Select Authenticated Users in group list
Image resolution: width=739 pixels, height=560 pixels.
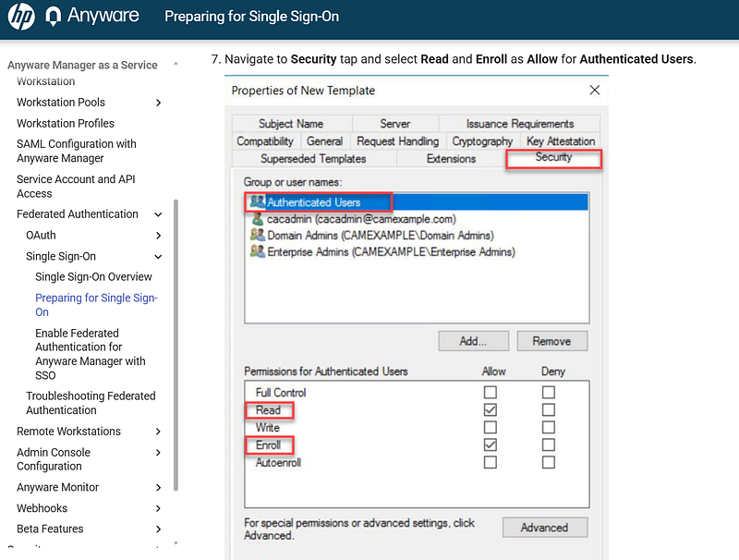[x=417, y=201]
